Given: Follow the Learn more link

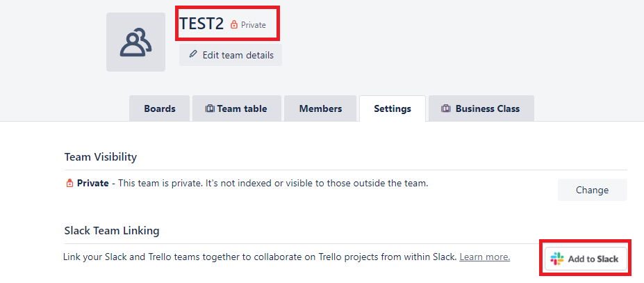Looking at the screenshot, I should (x=485, y=257).
